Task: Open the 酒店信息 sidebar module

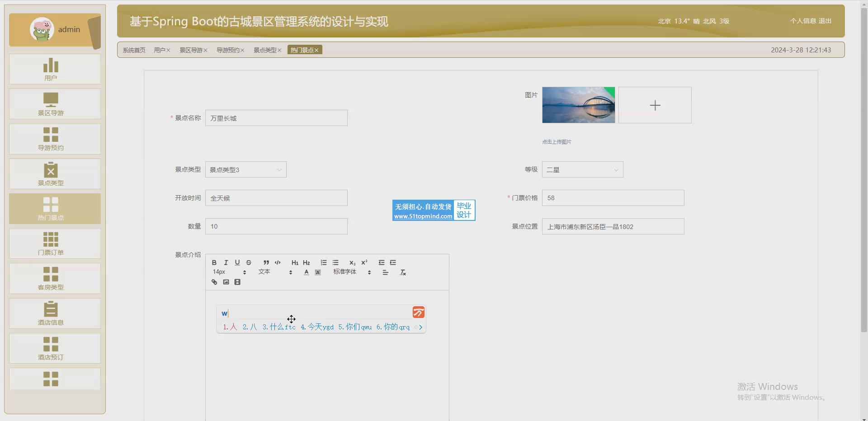Action: (55, 313)
